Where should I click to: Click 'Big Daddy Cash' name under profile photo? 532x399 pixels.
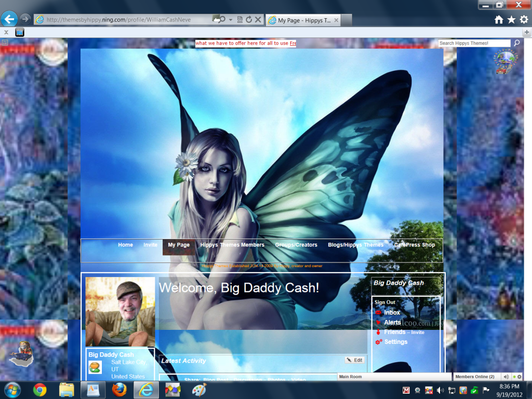pyautogui.click(x=111, y=354)
